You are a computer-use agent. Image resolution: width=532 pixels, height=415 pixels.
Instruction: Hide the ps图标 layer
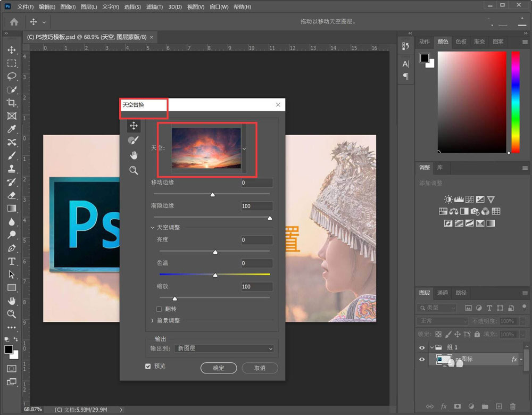422,359
